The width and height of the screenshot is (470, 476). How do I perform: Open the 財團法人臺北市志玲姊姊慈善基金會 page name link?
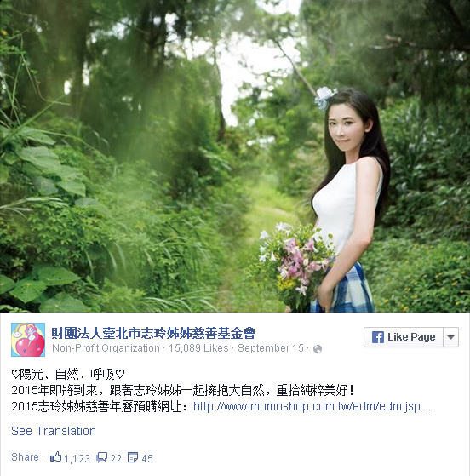click(153, 333)
